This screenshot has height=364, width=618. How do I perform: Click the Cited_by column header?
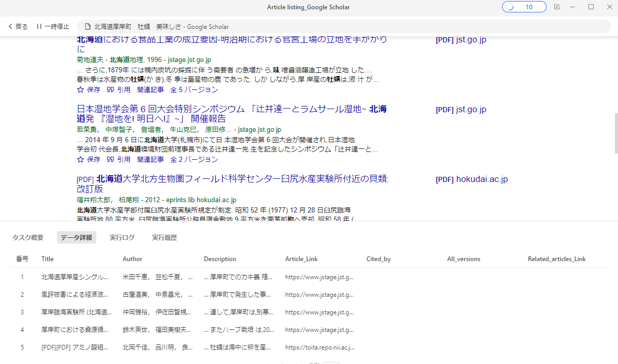coord(378,259)
